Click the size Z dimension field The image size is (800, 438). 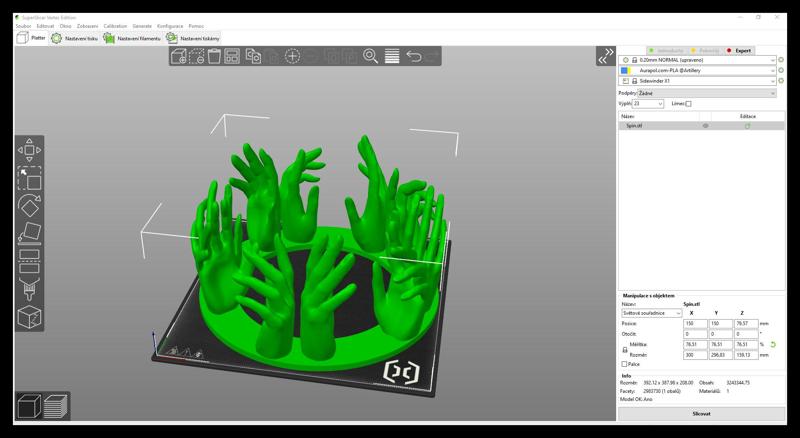[x=745, y=355]
